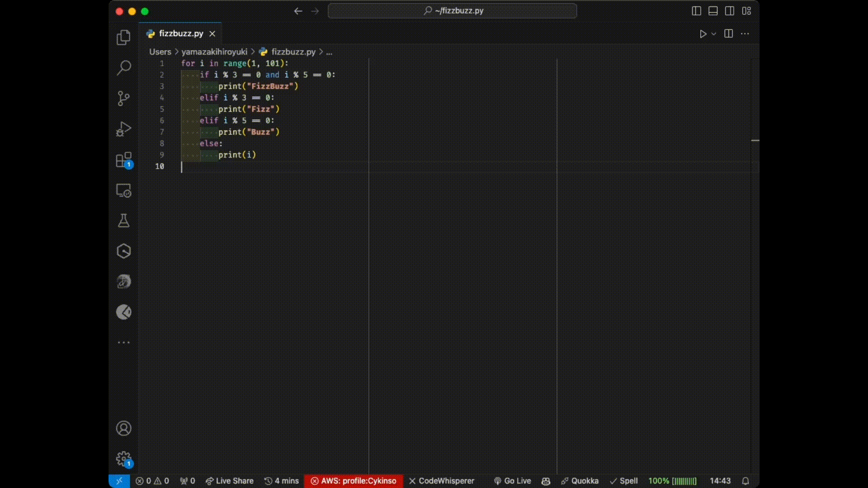The height and width of the screenshot is (488, 868).
Task: Open the remote window indicator
Action: pos(119,481)
